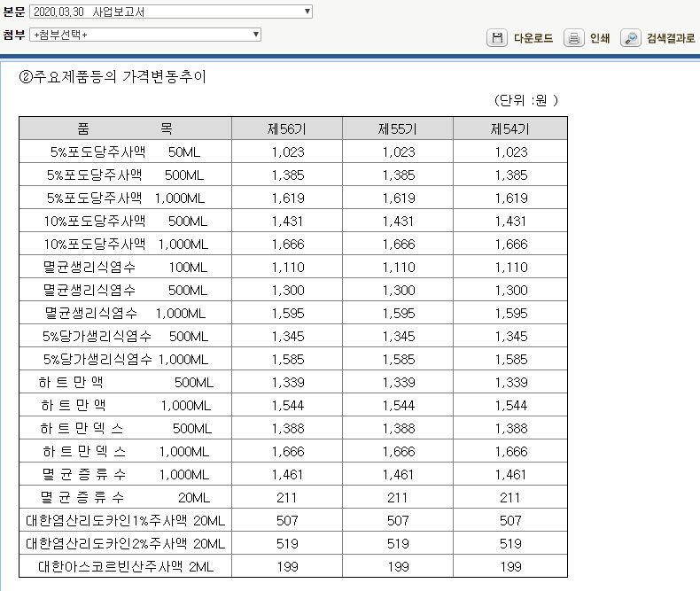Click 제56기 value 519
This screenshot has width=700, height=591.
(x=287, y=544)
